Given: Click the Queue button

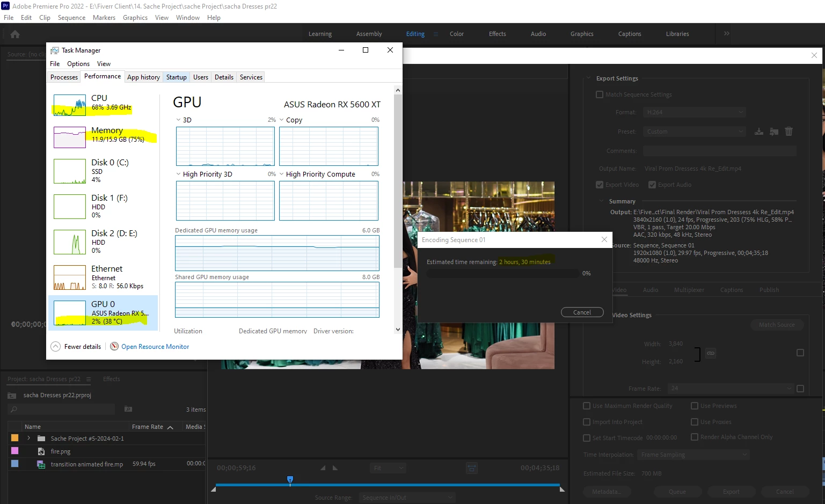Looking at the screenshot, I should click(x=677, y=492).
